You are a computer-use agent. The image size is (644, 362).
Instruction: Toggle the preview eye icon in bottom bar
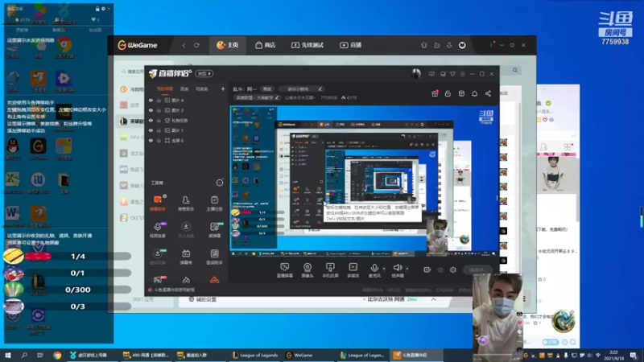tap(440, 269)
